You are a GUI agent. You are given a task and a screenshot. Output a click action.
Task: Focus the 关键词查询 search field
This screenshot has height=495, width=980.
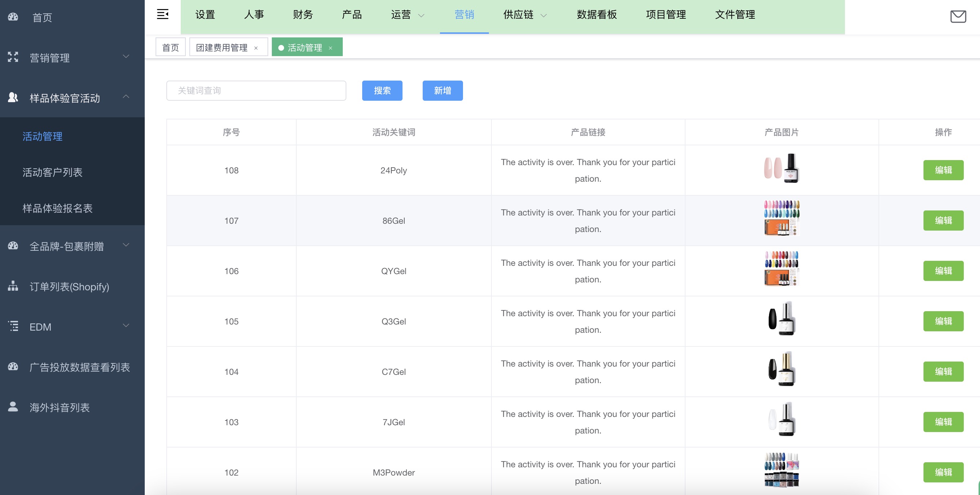[256, 91]
